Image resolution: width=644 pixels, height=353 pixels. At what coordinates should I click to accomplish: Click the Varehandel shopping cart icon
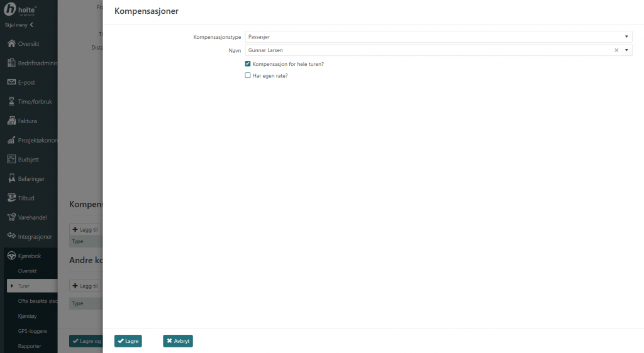coord(11,217)
